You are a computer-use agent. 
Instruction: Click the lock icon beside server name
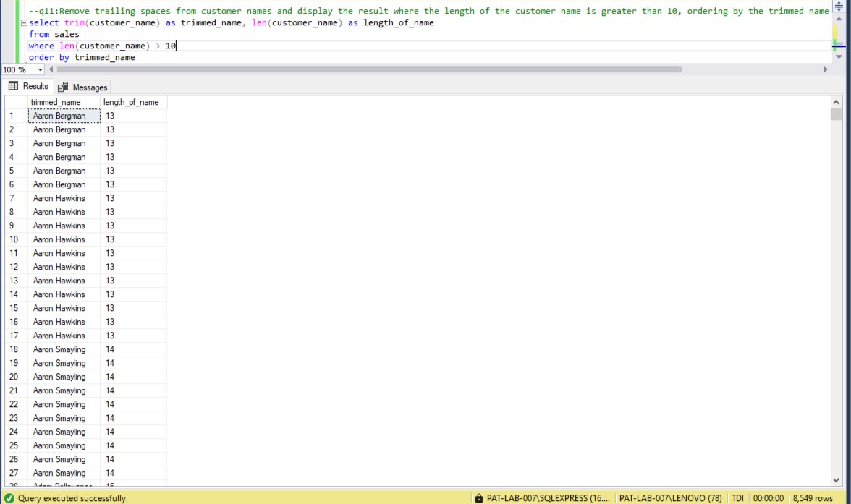click(479, 498)
